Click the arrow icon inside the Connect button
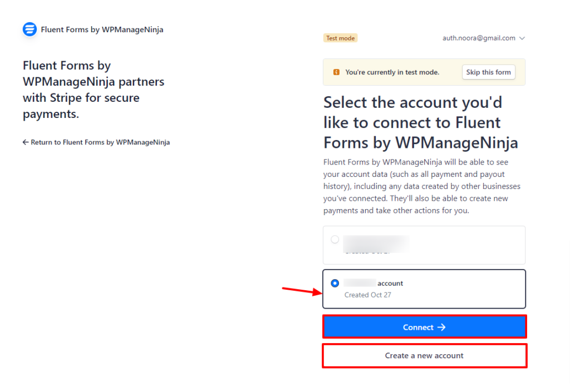Viewport: 570px width, 392px height. (x=441, y=328)
